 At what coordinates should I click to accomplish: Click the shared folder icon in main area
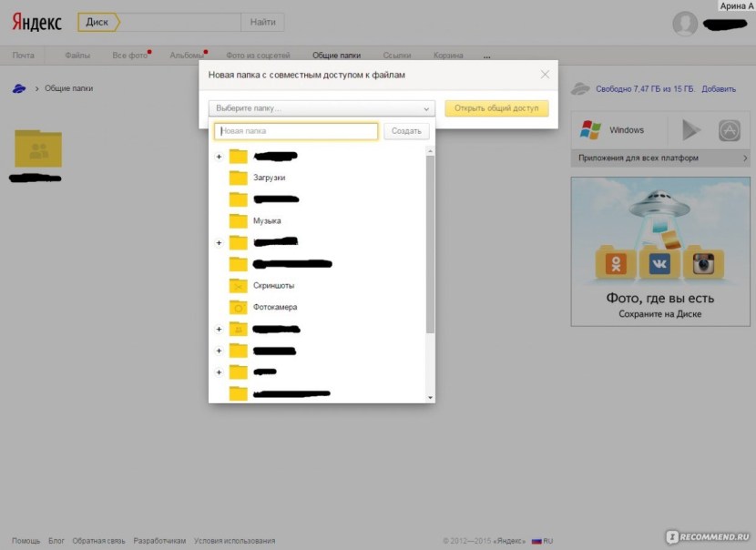click(x=38, y=148)
